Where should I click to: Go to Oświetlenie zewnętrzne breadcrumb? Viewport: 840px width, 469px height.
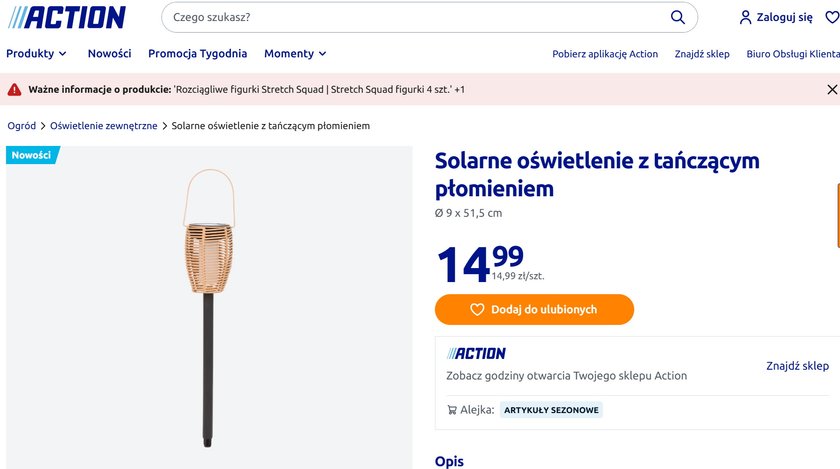pyautogui.click(x=104, y=126)
